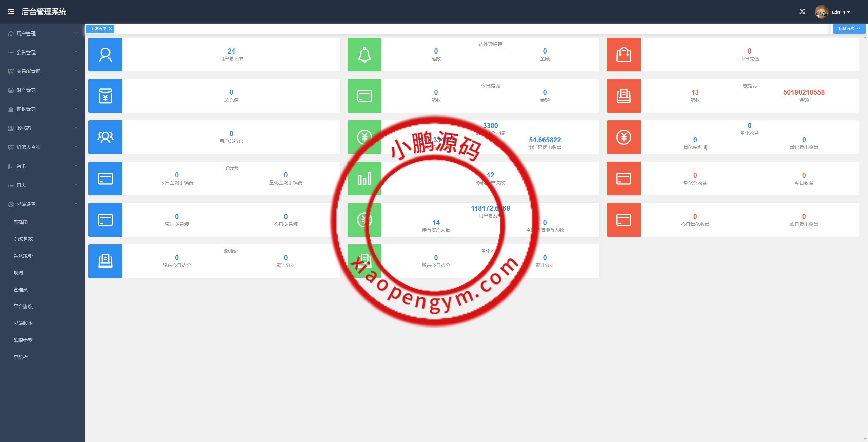868x442 pixels.
Task: Open the 轮播图 submenu item
Action: pos(21,222)
